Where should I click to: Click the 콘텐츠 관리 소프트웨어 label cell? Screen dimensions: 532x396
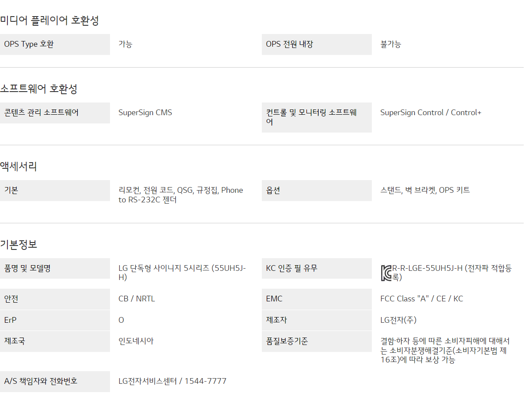coord(55,113)
